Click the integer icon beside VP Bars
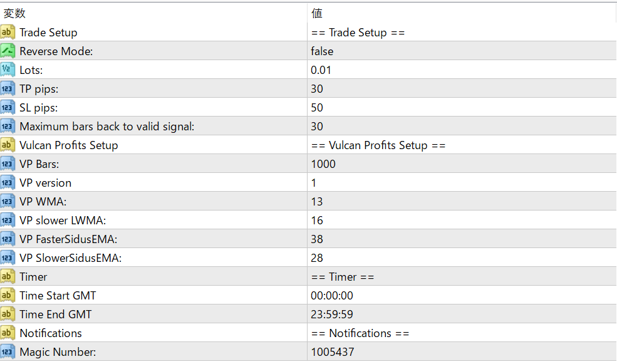This screenshot has width=617, height=364. (x=8, y=164)
